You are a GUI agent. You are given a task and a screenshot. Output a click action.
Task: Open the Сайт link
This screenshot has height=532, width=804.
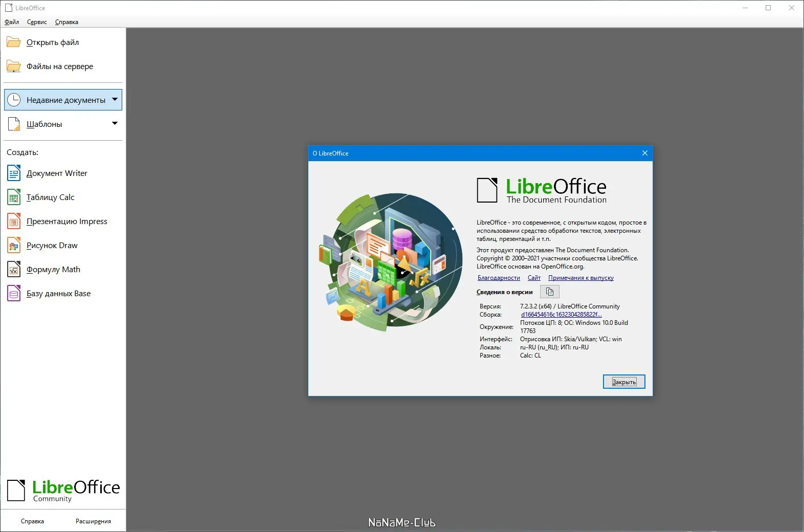click(x=534, y=278)
